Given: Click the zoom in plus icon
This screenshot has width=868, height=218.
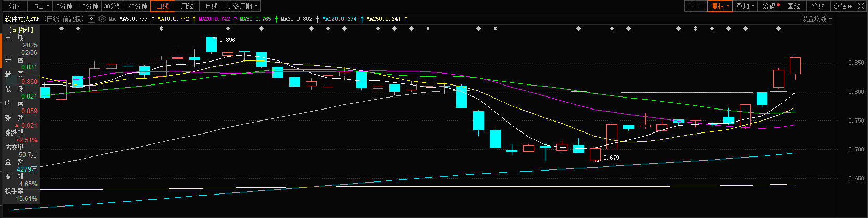Looking at the screenshot, I should pos(690,6).
